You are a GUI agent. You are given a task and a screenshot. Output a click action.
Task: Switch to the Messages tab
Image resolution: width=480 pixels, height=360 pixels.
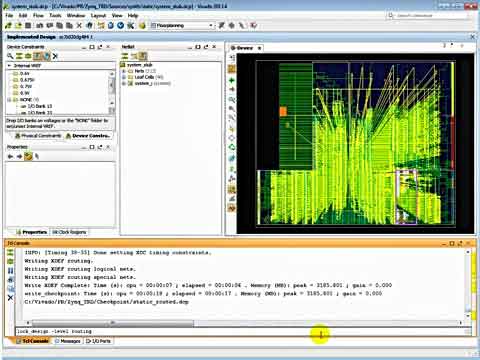pos(68,341)
